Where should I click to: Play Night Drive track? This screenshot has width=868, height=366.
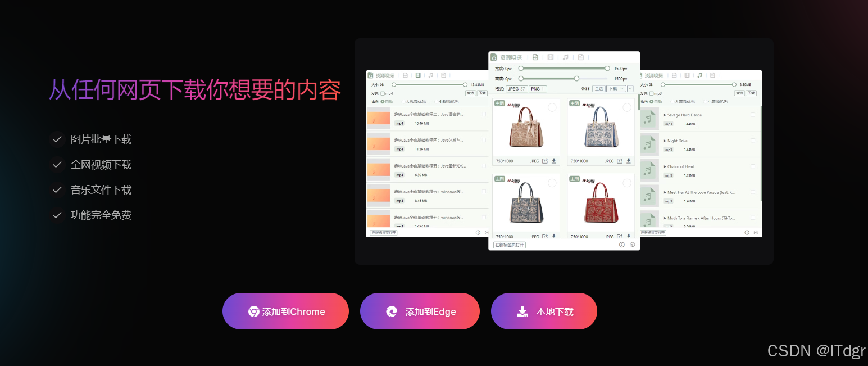point(665,141)
